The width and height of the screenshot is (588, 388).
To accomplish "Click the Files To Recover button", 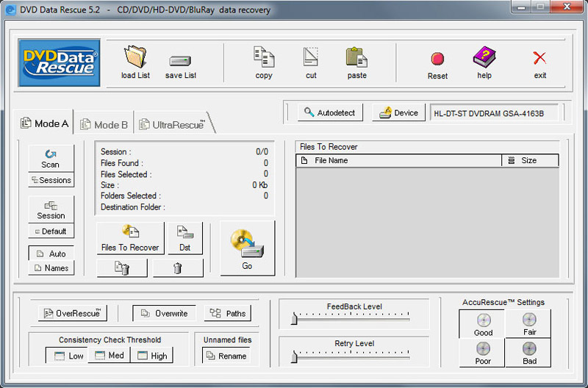I will pyautogui.click(x=130, y=238).
